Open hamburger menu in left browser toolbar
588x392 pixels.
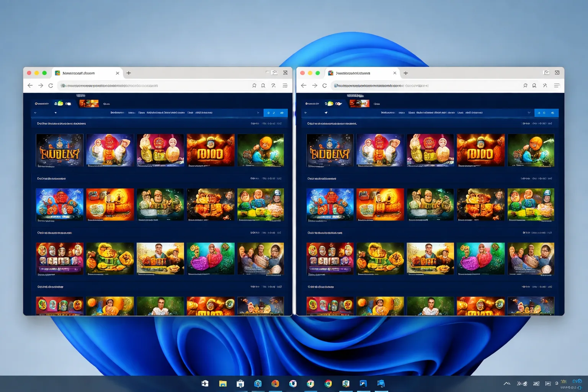[x=285, y=85]
